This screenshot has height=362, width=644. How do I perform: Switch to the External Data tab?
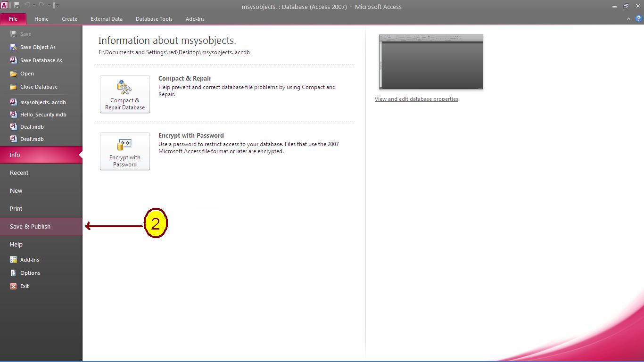point(107,19)
